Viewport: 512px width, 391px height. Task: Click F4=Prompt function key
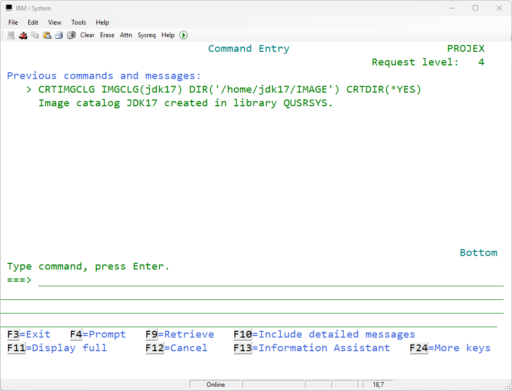point(98,334)
